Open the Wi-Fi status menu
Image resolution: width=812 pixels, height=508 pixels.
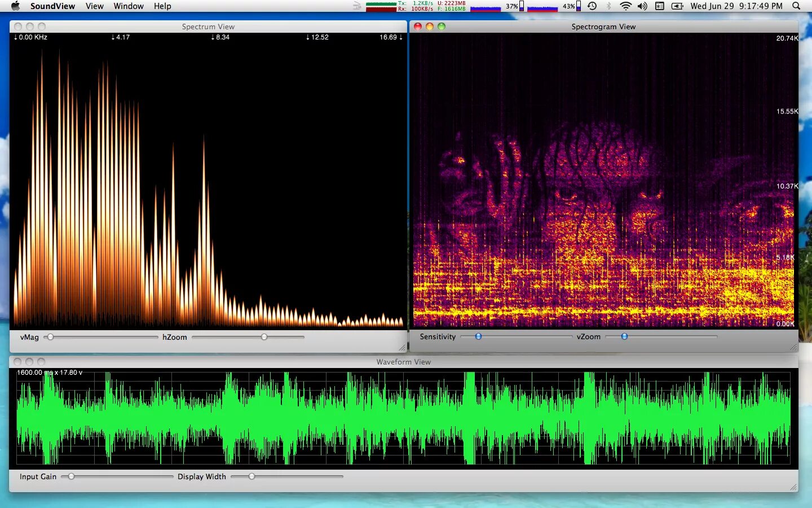[625, 6]
